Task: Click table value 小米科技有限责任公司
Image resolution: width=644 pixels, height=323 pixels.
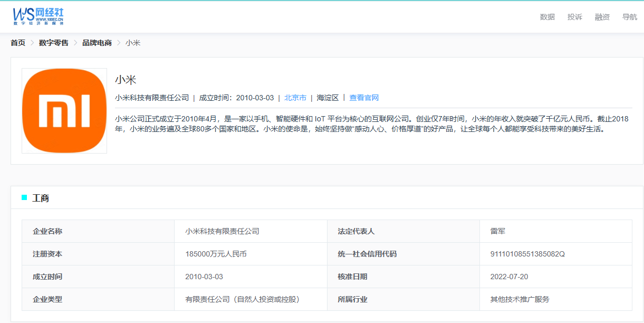Action: click(222, 231)
